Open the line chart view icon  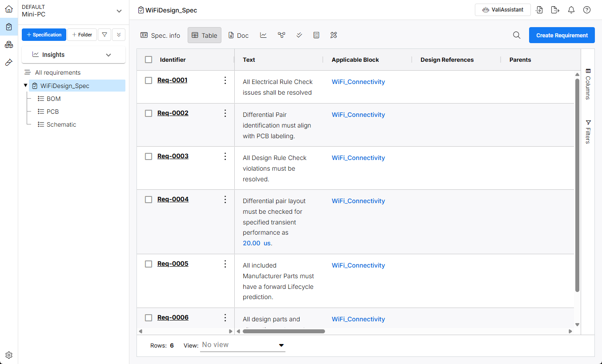264,35
